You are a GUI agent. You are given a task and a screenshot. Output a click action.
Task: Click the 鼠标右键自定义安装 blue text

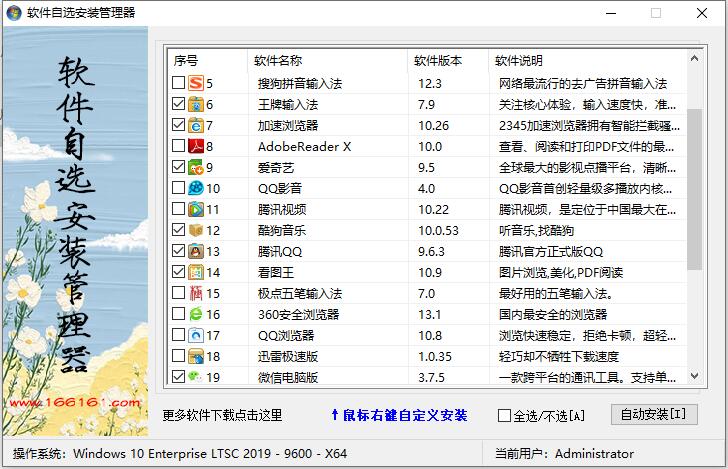[399, 415]
